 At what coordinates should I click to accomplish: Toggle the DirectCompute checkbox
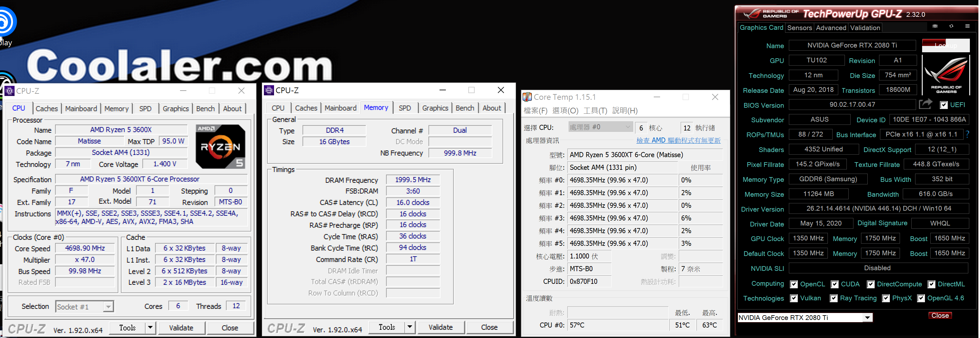(x=871, y=284)
